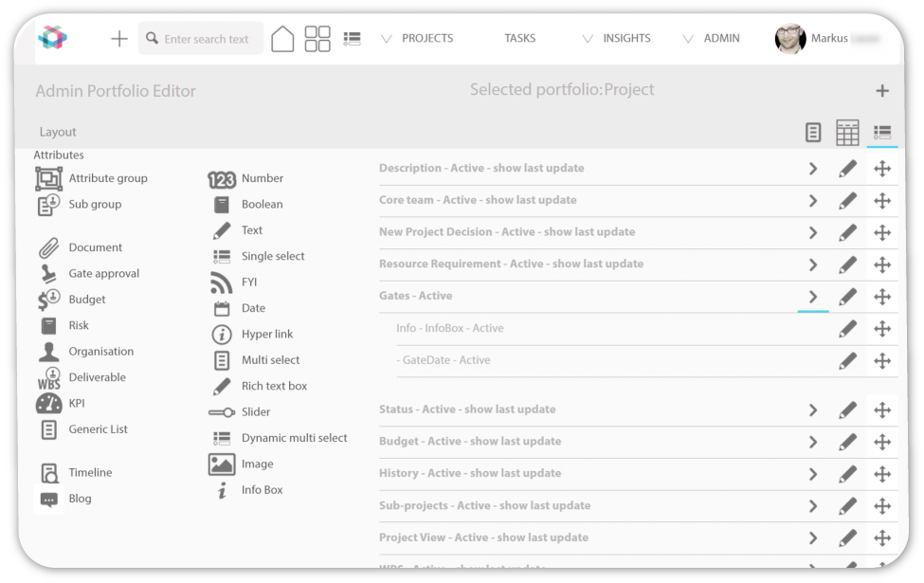Select the list layout view icon
The height and width of the screenshot is (583, 924).
pyautogui.click(x=882, y=133)
